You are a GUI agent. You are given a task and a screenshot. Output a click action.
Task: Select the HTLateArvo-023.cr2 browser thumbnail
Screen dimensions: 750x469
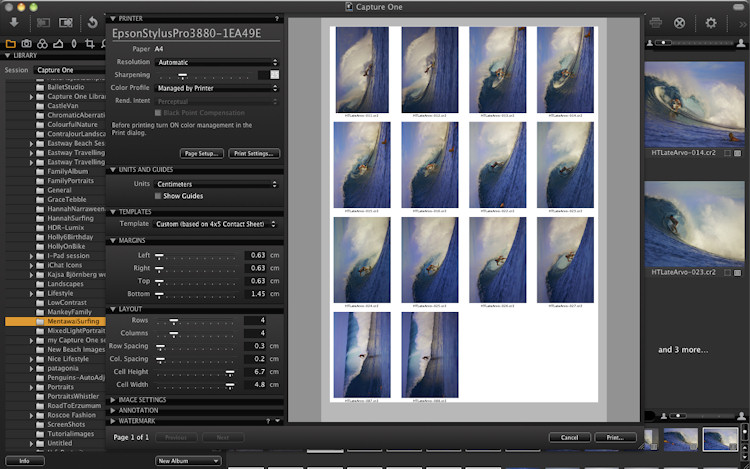(694, 224)
